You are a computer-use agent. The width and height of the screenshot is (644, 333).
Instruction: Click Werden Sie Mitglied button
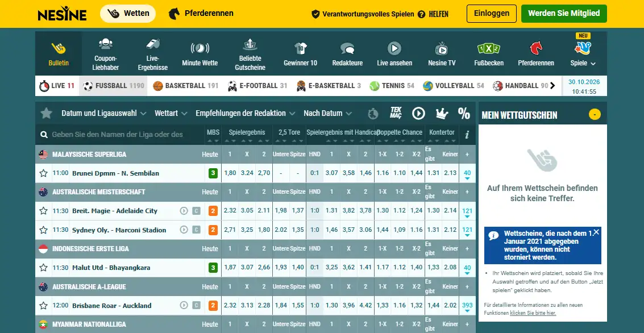tap(564, 14)
